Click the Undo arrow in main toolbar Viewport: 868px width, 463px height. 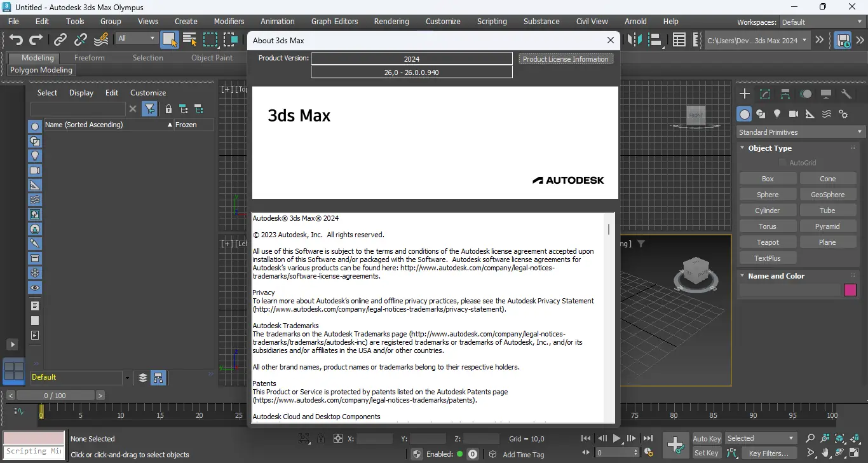(16, 40)
